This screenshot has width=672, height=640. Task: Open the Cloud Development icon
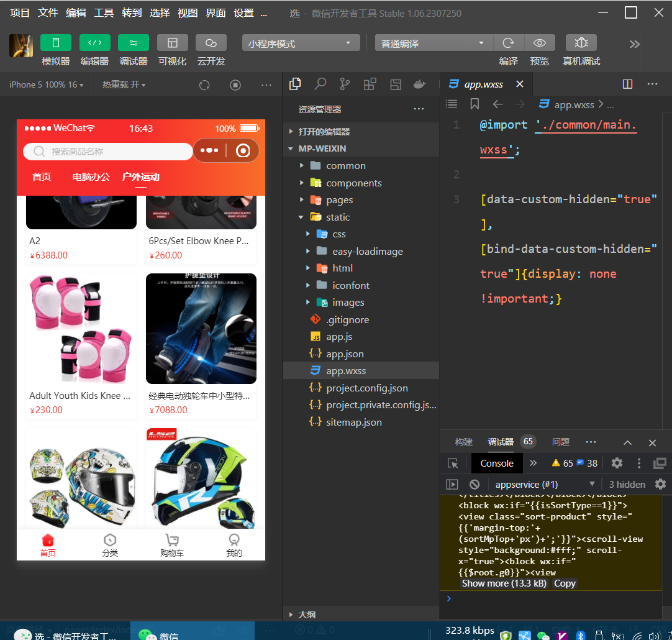[211, 43]
